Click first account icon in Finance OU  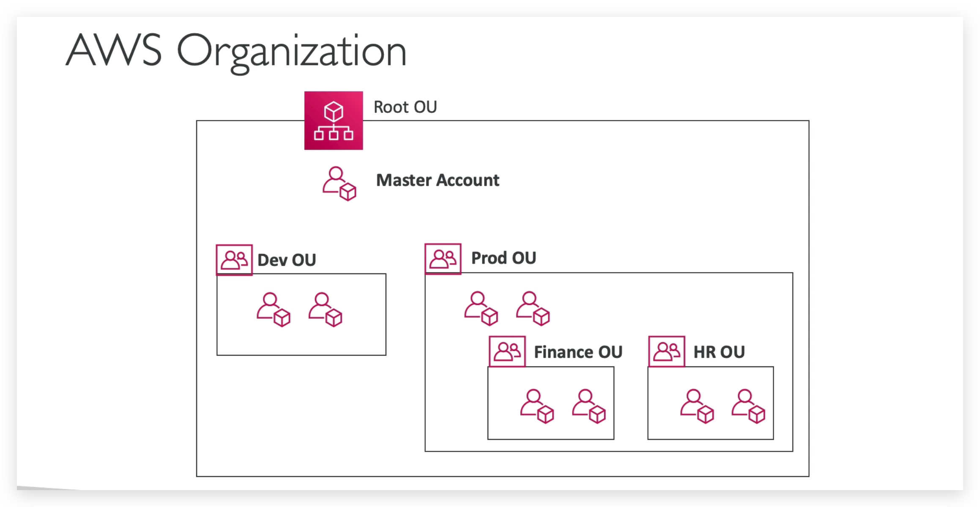pos(537,406)
